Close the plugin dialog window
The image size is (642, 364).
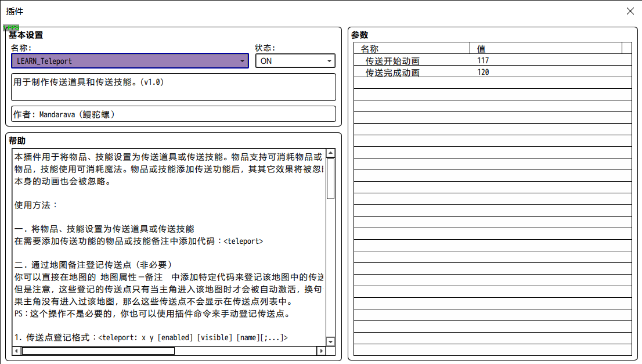click(630, 11)
